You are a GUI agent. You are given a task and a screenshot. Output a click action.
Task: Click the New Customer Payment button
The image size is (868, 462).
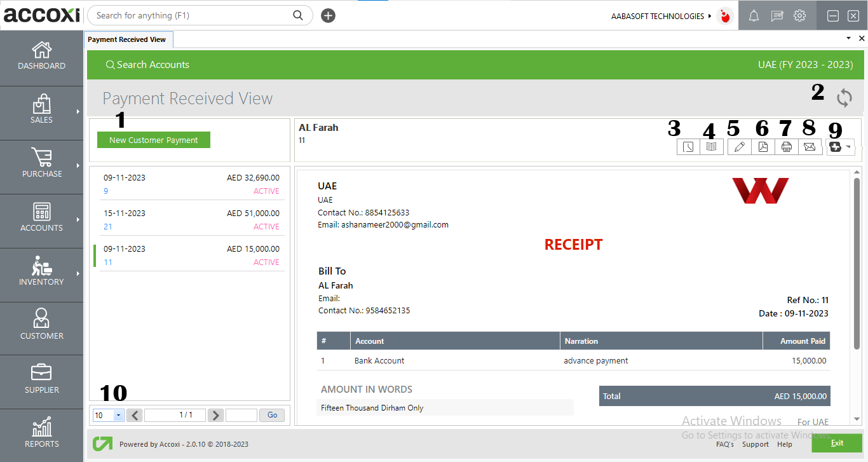153,140
